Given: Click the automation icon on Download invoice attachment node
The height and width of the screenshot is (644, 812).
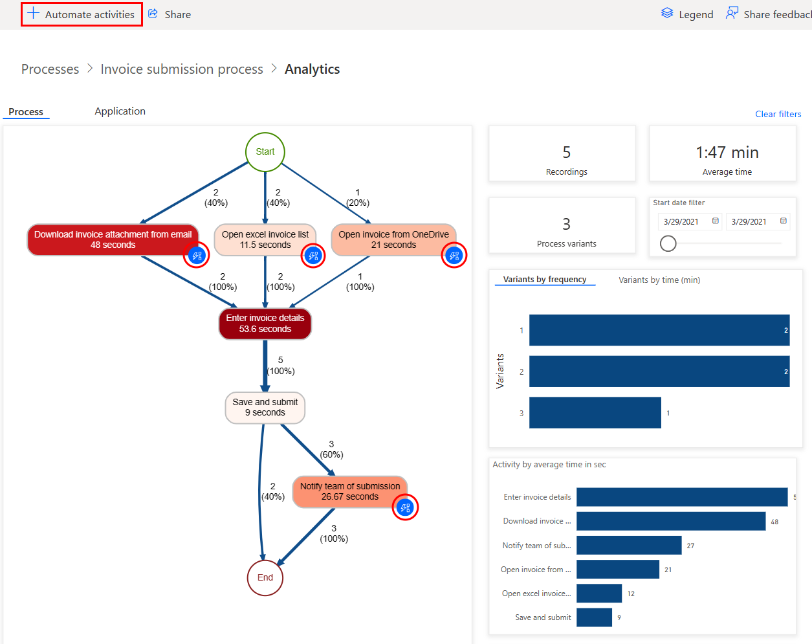Looking at the screenshot, I should [196, 255].
